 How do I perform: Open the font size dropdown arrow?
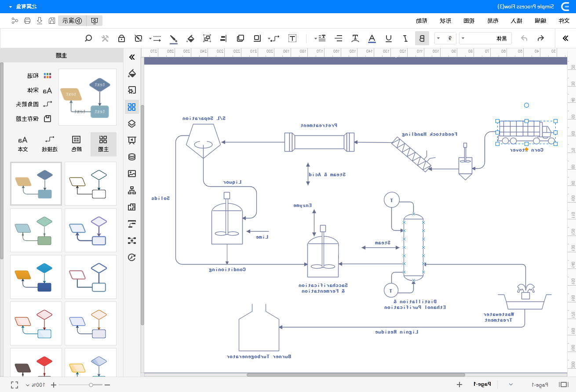click(x=439, y=38)
